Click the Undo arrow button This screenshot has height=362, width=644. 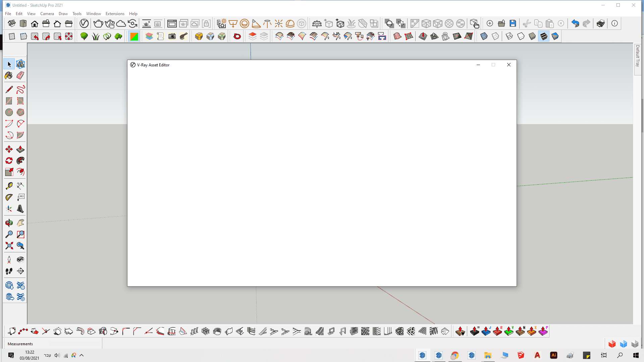575,23
